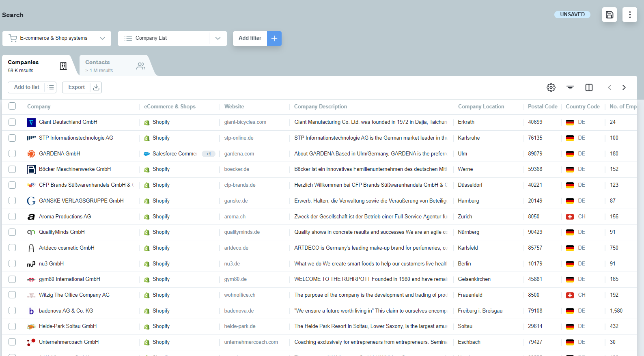644x356 pixels.
Task: Check the nu3 GmbH row checkbox
Action: (12, 263)
